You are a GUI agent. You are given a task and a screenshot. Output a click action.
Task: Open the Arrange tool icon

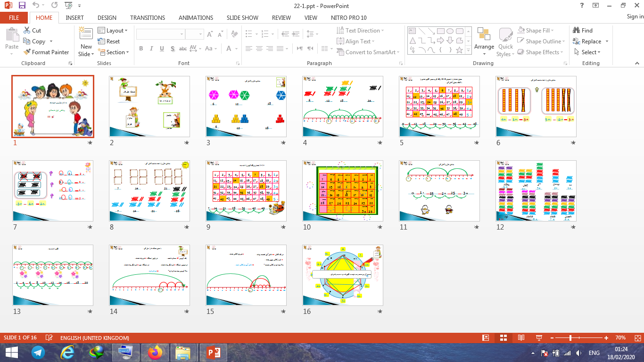tap(484, 35)
